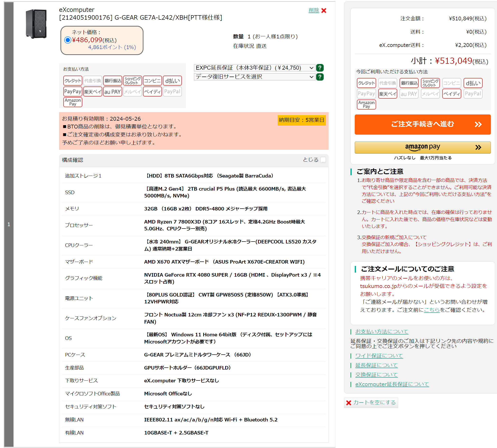This screenshot has width=497, height=448.
Task: Click the セキュリティ対策ソフトなし row
Action: 193,407
